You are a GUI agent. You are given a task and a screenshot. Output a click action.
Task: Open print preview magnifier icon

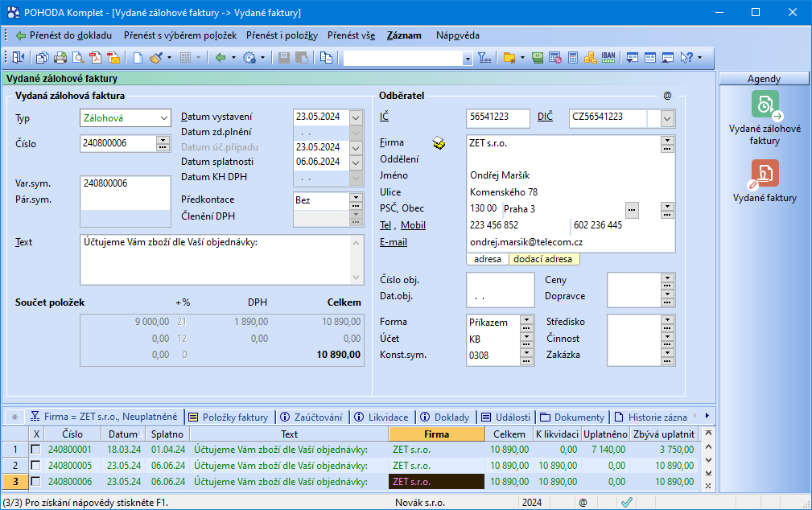pyautogui.click(x=78, y=57)
